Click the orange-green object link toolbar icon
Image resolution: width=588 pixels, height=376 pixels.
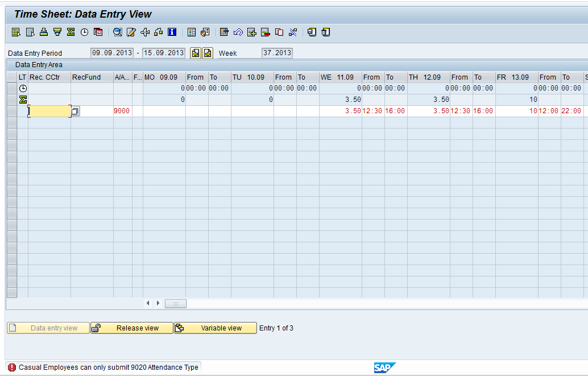click(158, 32)
